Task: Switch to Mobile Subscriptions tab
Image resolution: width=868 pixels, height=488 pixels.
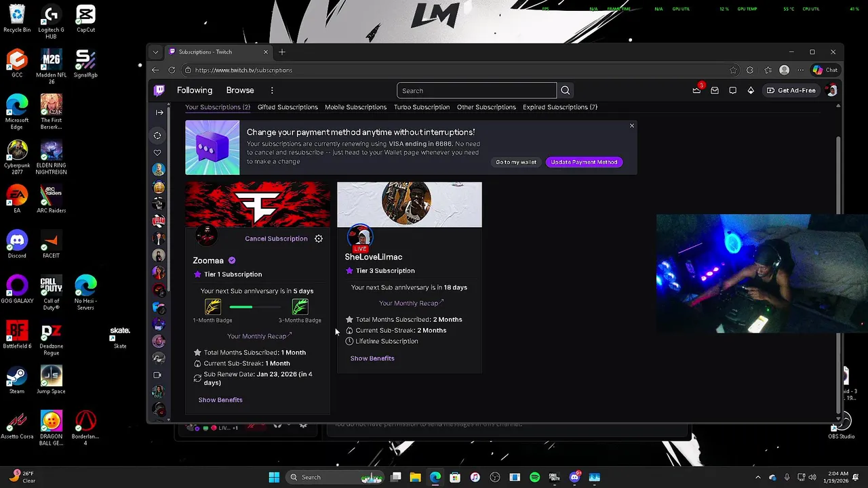Action: click(355, 107)
